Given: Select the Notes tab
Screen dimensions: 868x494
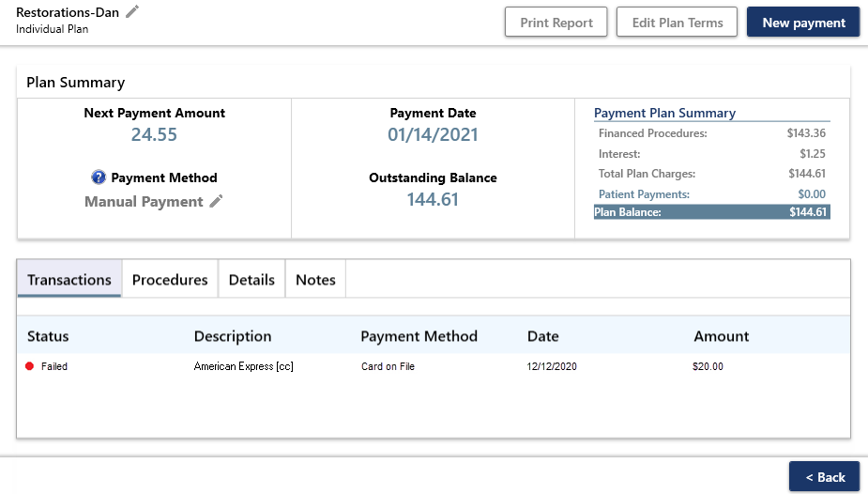Looking at the screenshot, I should [315, 280].
